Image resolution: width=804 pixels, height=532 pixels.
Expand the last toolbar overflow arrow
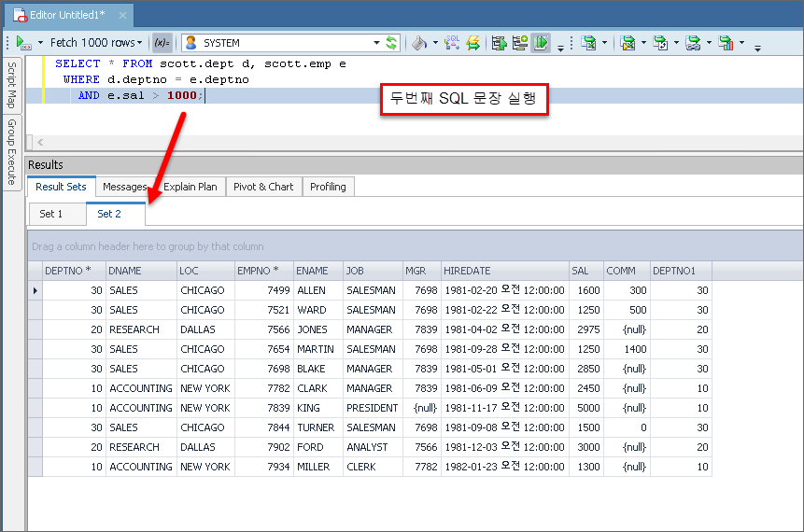pyautogui.click(x=757, y=49)
